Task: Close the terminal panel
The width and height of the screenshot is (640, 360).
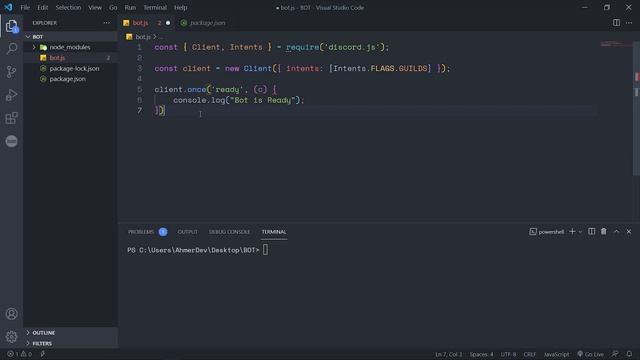Action: (629, 231)
